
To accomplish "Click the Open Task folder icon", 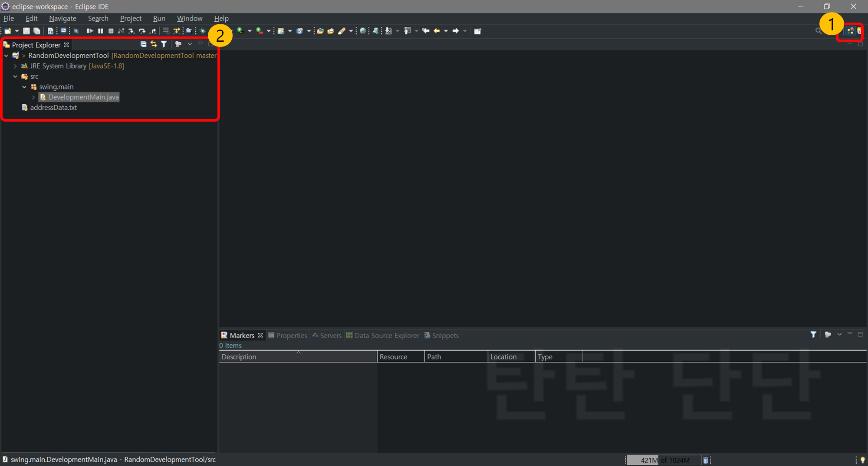I will (331, 31).
